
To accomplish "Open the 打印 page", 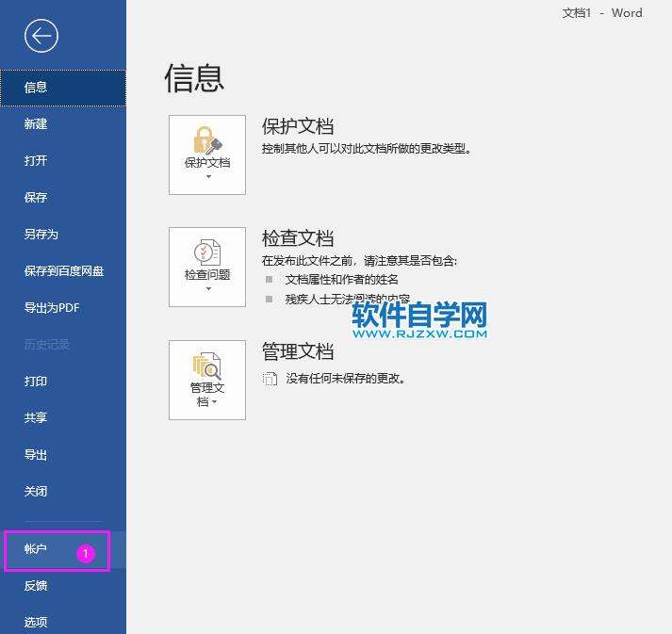I will pos(62,382).
